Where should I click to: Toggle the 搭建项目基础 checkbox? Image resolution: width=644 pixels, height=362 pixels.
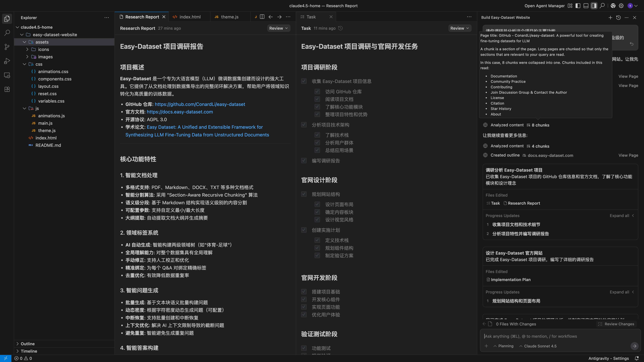[x=304, y=292]
